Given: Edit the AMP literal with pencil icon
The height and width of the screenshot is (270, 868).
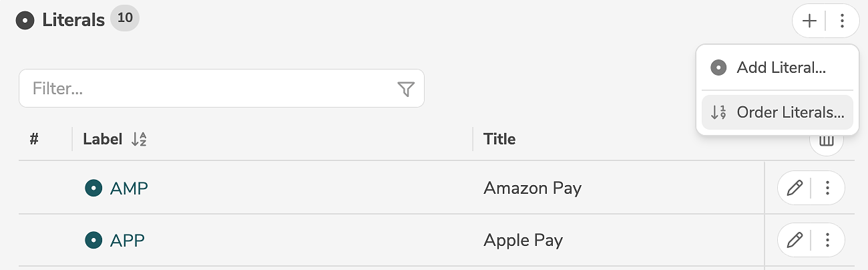Looking at the screenshot, I should coord(794,188).
